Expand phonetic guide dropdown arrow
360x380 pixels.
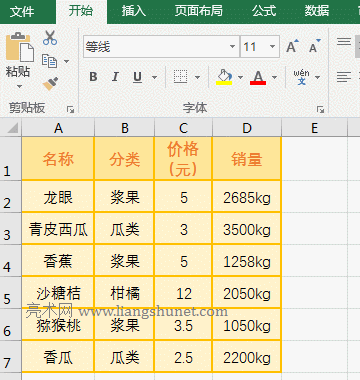pyautogui.click(x=317, y=77)
